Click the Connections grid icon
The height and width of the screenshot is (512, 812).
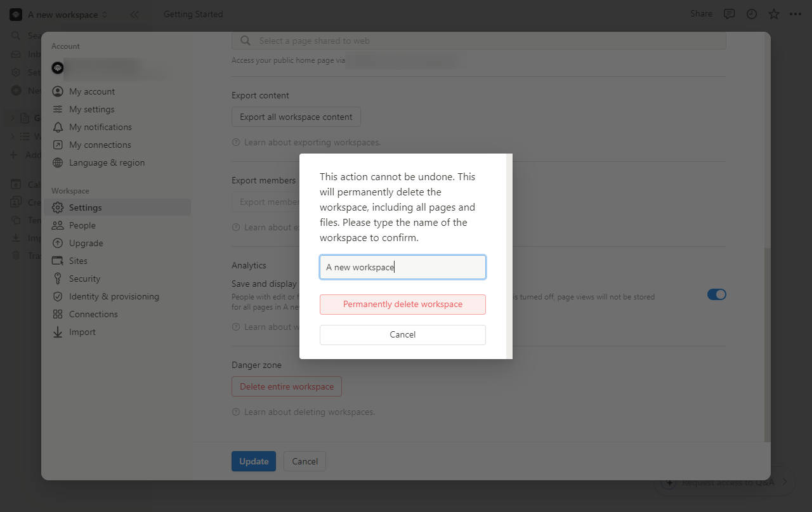(x=58, y=314)
